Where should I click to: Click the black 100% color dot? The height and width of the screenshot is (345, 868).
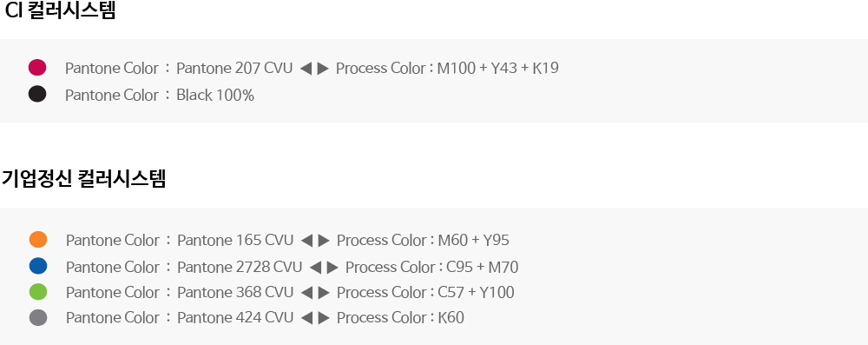coord(37,94)
